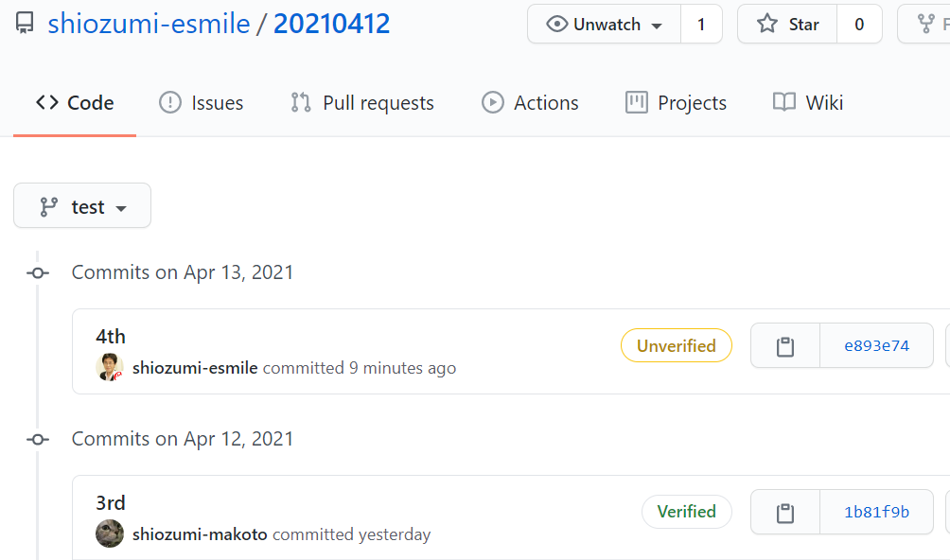This screenshot has width=950, height=560.
Task: Copy the full SHA for commit 1b81f9b
Action: tap(785, 512)
